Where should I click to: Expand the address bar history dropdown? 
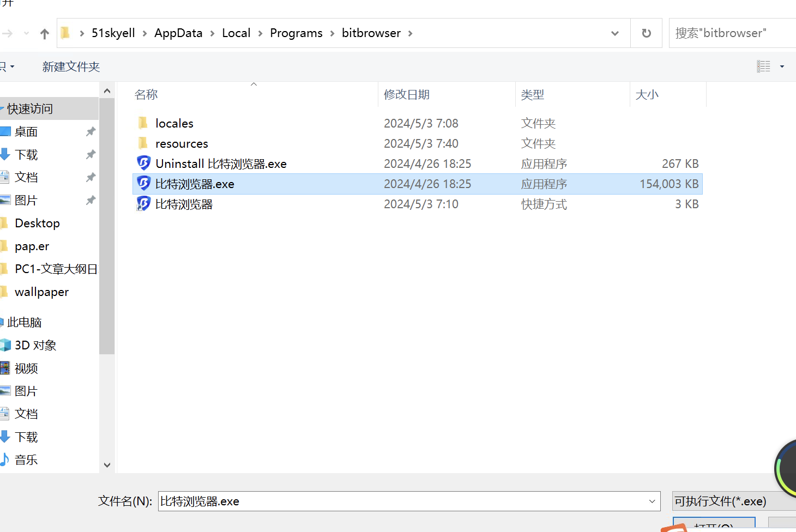615,33
